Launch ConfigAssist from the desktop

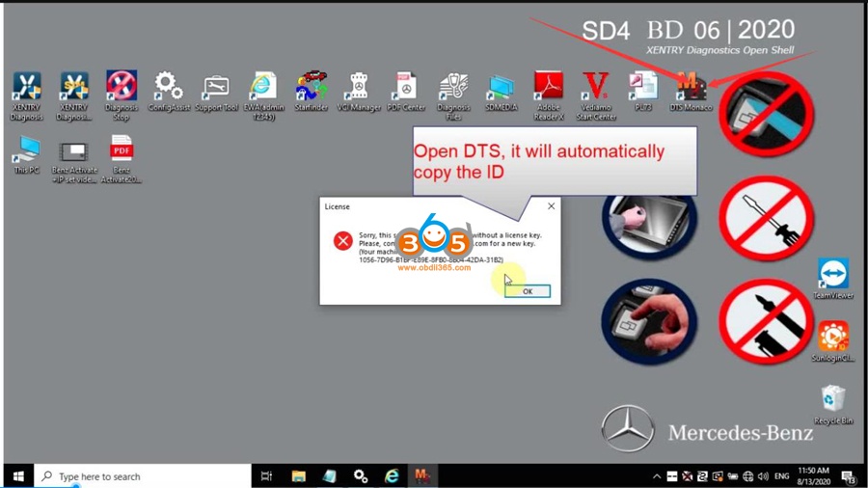169,92
